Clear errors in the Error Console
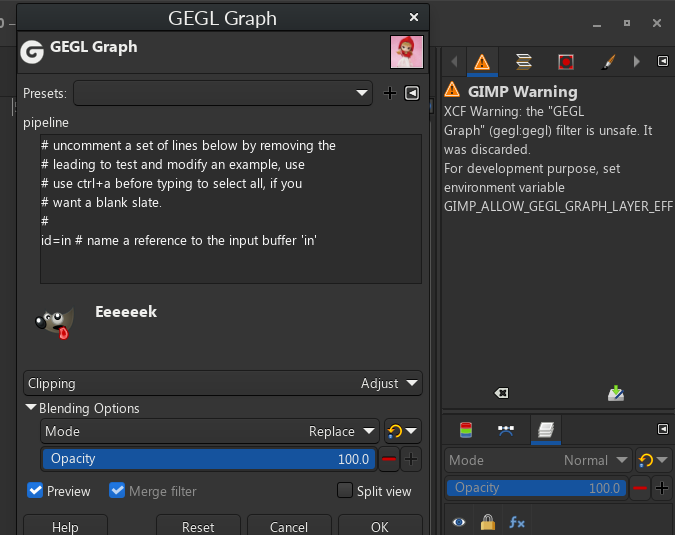This screenshot has height=535, width=675. (502, 393)
